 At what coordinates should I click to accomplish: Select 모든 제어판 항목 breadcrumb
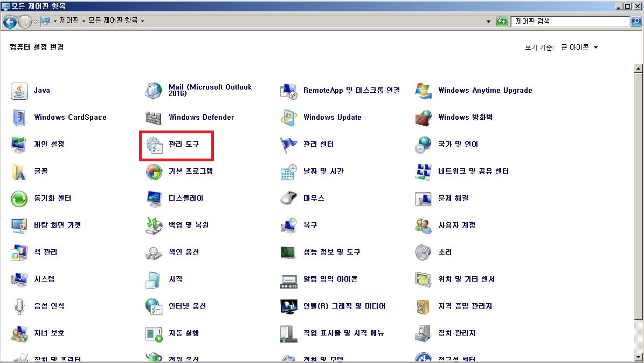click(113, 20)
